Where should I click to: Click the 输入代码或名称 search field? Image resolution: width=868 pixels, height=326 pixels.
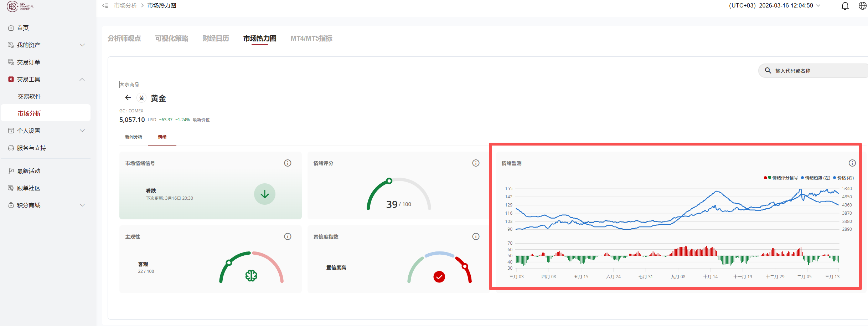[816, 71]
